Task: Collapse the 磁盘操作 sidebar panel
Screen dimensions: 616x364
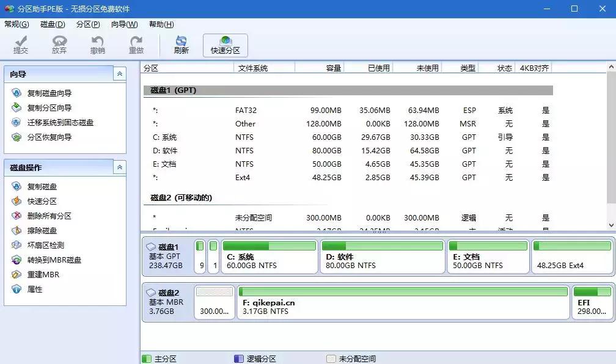Action: pos(121,166)
